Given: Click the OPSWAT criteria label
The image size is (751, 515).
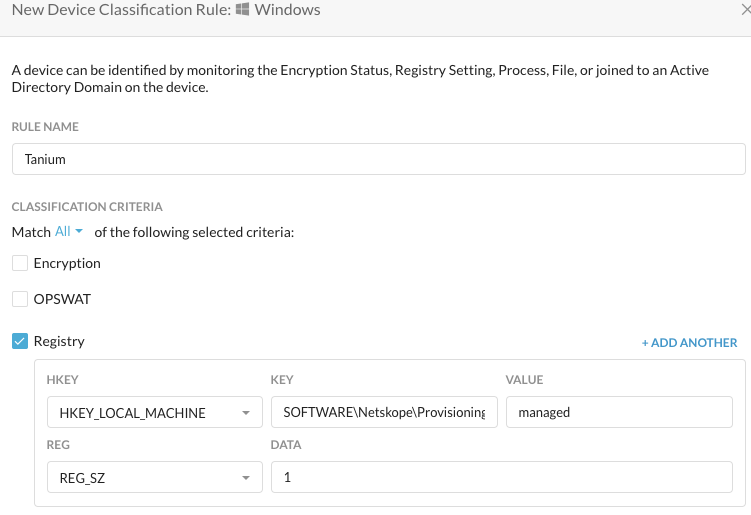Looking at the screenshot, I should coord(62,299).
